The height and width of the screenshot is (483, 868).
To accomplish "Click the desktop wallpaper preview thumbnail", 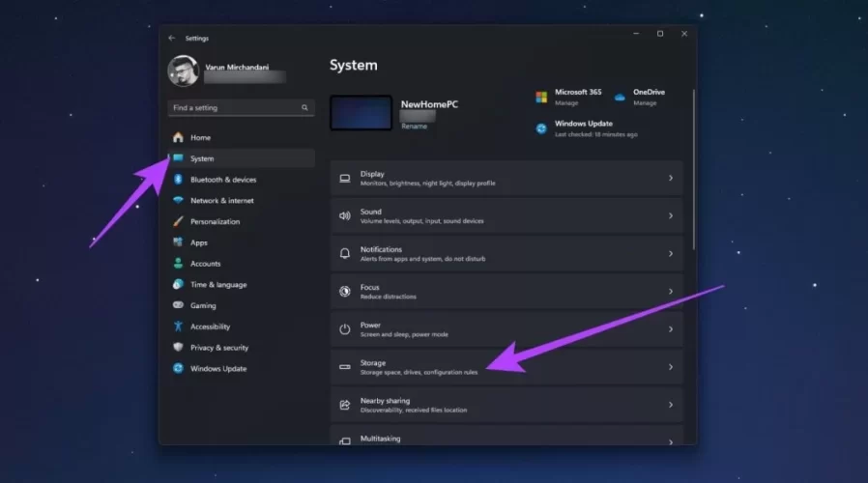I will (361, 112).
